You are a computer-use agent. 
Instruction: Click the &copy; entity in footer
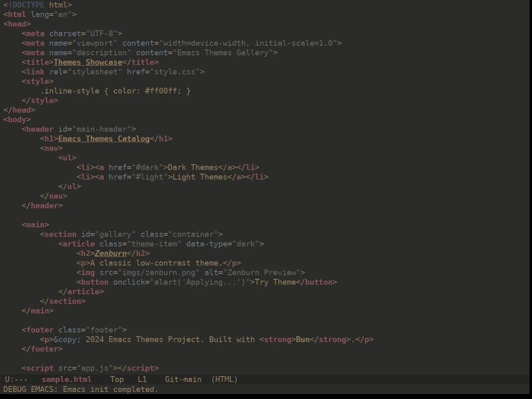click(x=67, y=340)
